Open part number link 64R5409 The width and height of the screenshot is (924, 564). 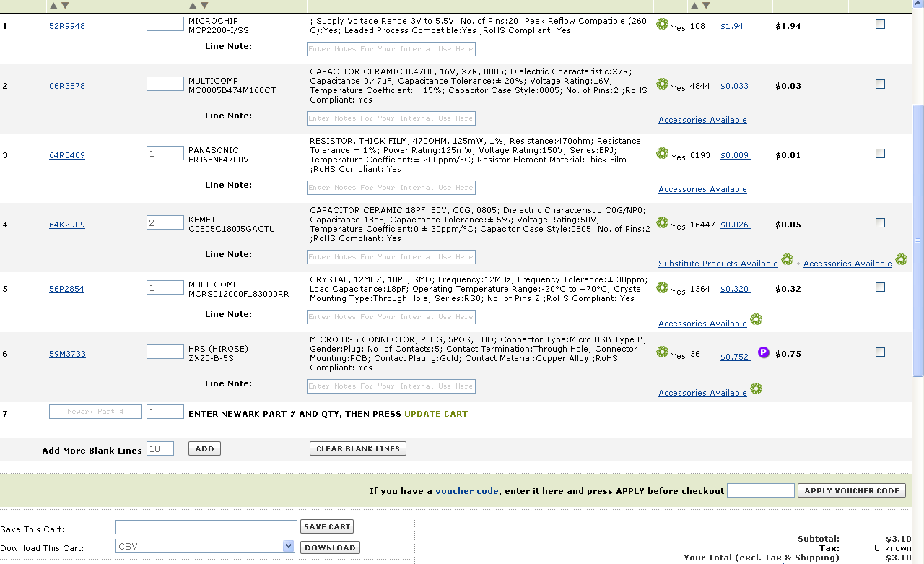[x=67, y=155]
